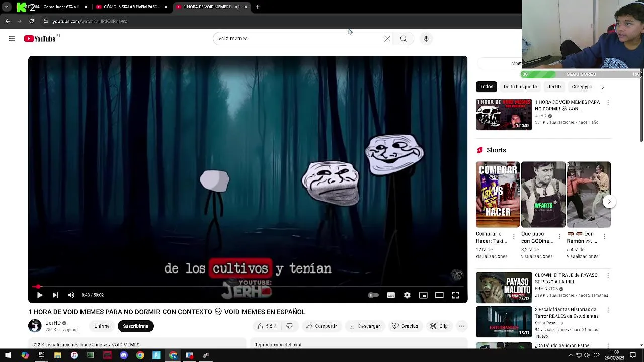
Task: Click the Clip button
Action: (x=439, y=326)
